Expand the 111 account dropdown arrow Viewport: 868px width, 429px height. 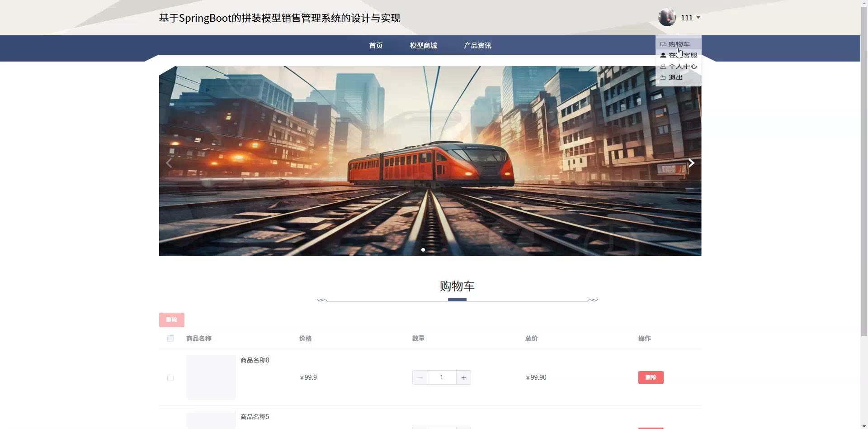pos(698,18)
